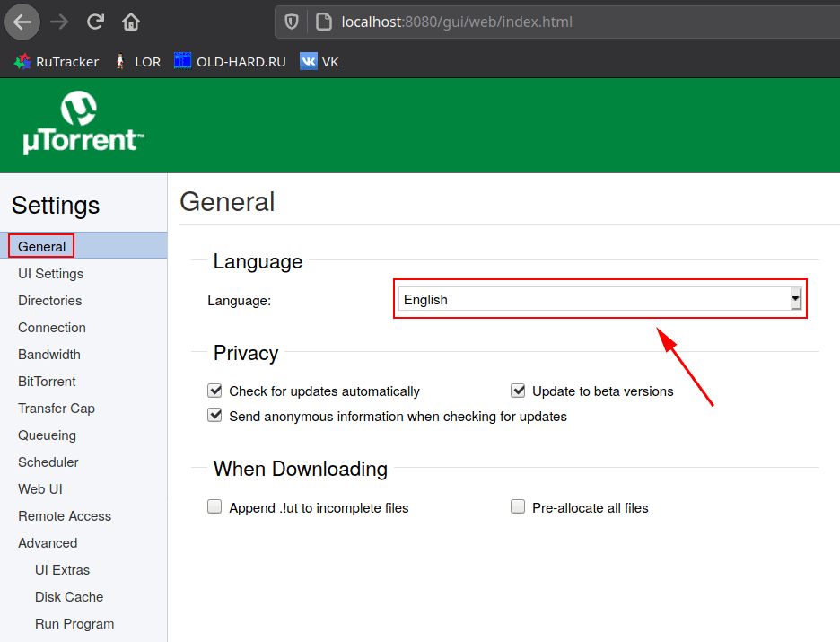This screenshot has width=840, height=642.
Task: Click the µTorrent logo in header
Action: (x=83, y=124)
